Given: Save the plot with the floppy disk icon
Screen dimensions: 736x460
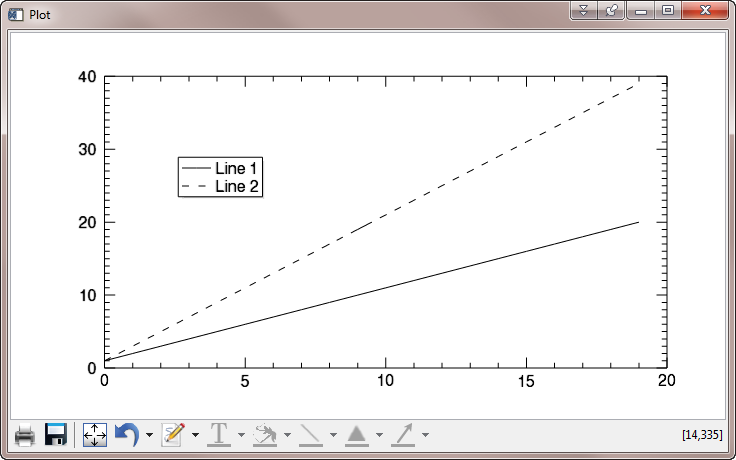Looking at the screenshot, I should tap(56, 435).
